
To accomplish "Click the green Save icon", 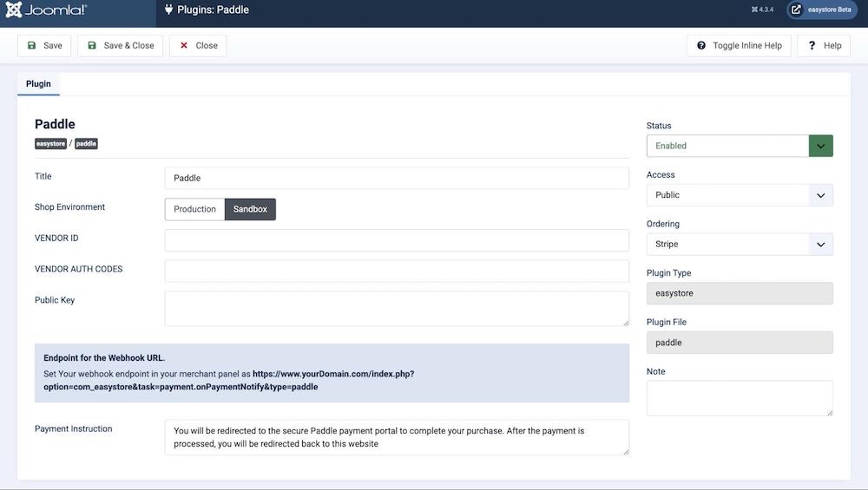I will point(32,46).
